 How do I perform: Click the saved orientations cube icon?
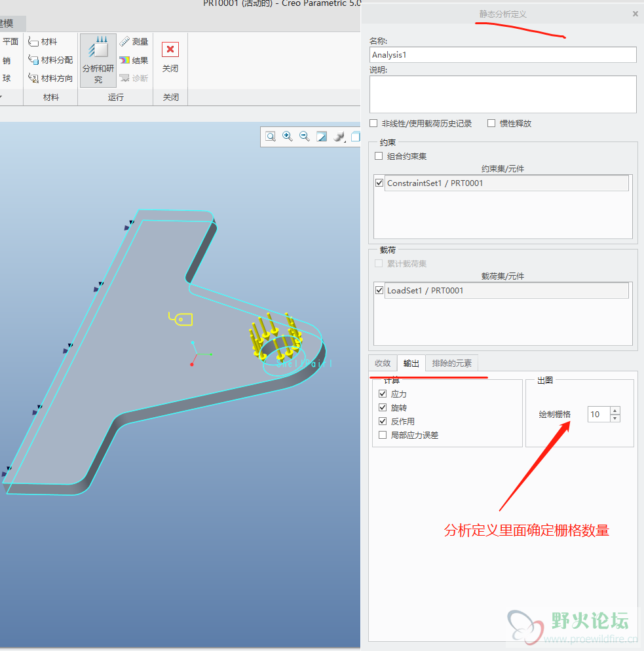(x=356, y=137)
